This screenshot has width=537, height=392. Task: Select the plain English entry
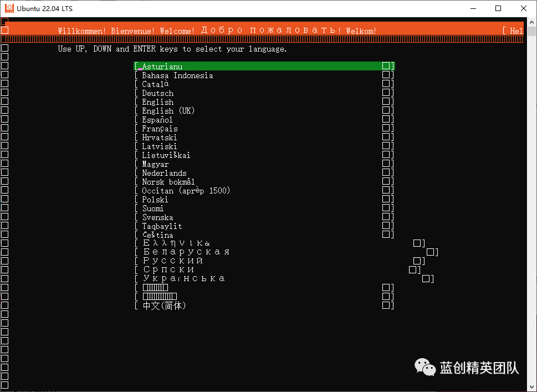point(264,102)
